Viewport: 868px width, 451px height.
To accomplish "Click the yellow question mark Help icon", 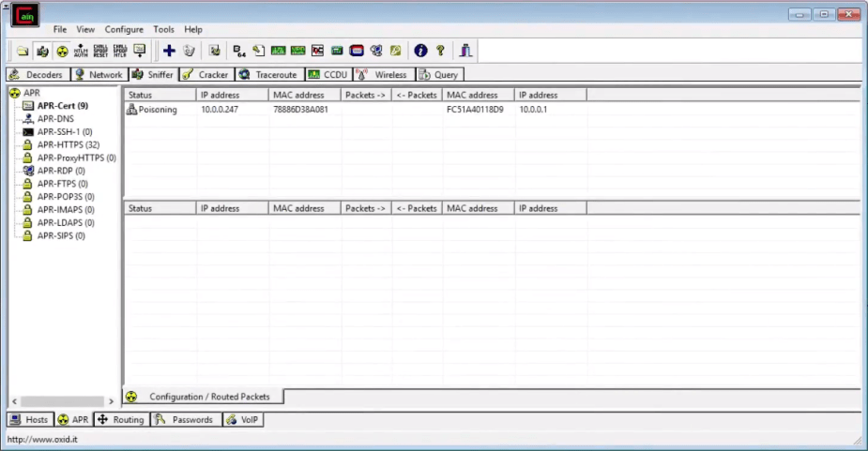I will point(439,51).
